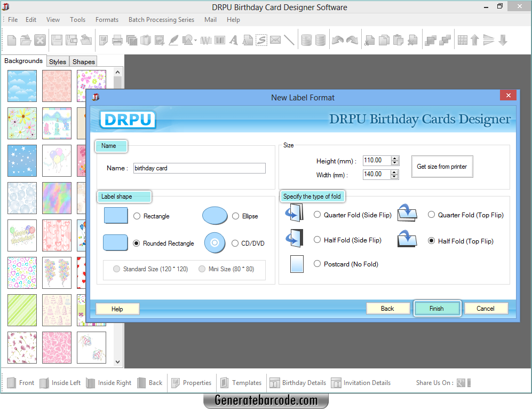The height and width of the screenshot is (409, 532).
Task: Open the Tools menu
Action: (x=78, y=20)
